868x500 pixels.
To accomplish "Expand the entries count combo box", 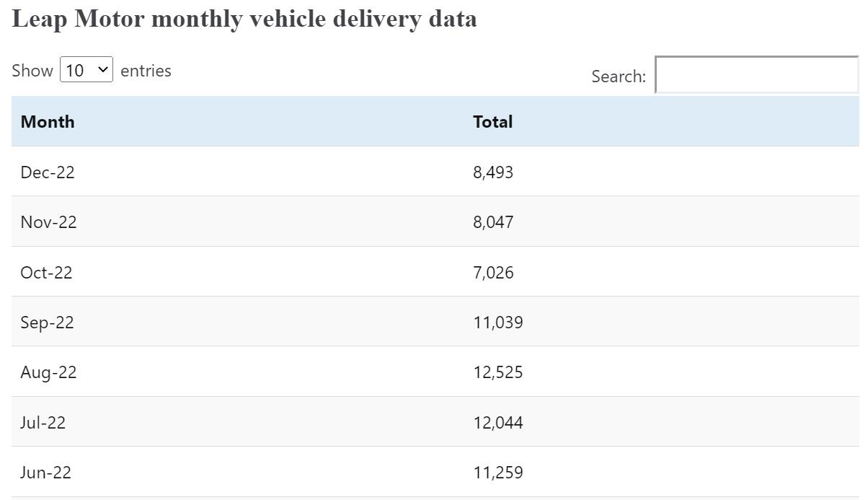I will click(x=86, y=69).
